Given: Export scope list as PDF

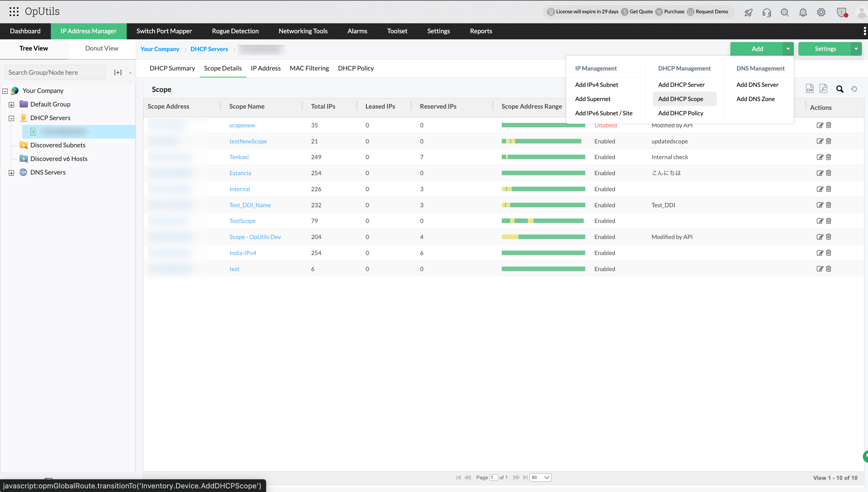Looking at the screenshot, I should (824, 89).
